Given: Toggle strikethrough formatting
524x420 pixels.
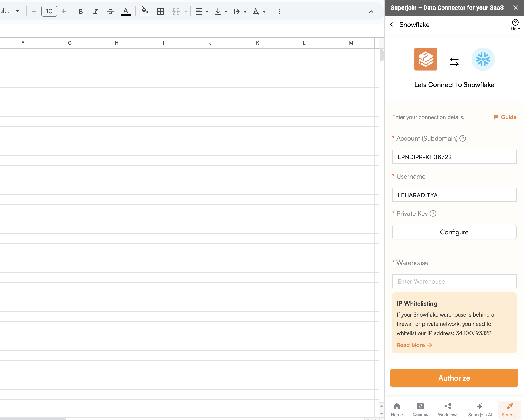Looking at the screenshot, I should tap(110, 11).
